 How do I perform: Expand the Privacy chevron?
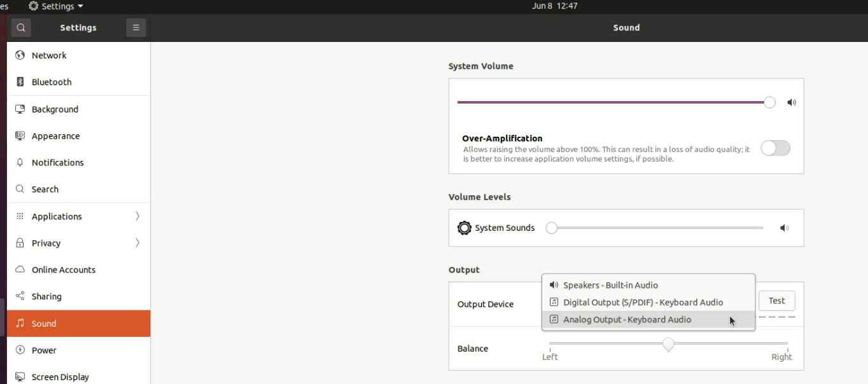(x=137, y=243)
